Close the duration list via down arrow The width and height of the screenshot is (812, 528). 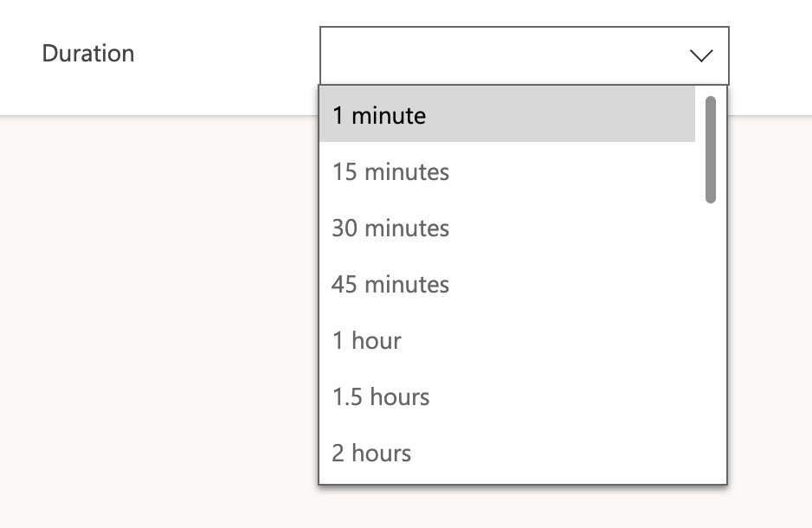[700, 55]
